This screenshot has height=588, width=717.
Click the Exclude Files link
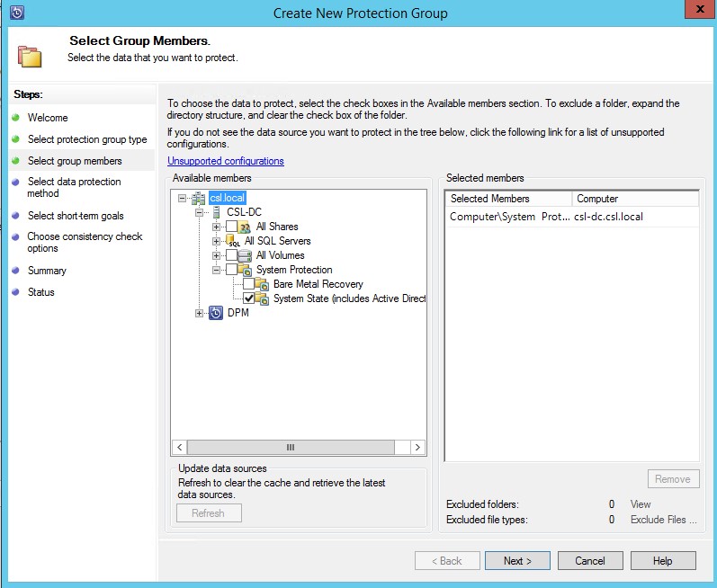tap(663, 520)
